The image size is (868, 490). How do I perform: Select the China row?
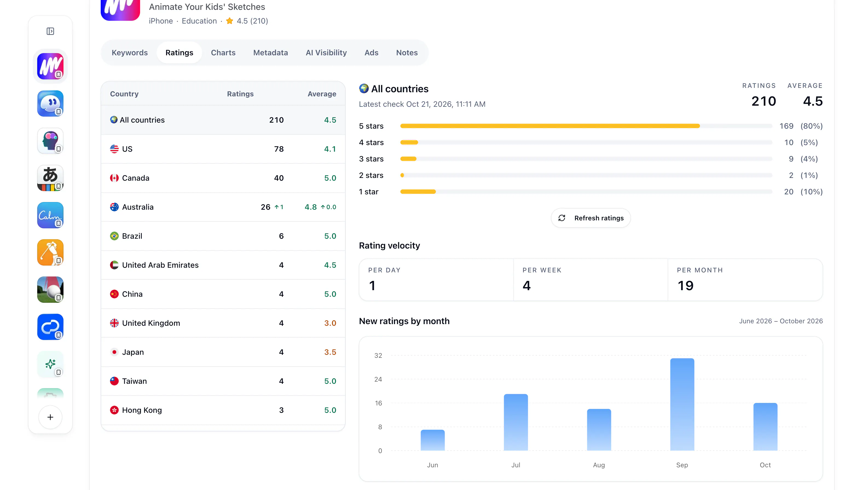coord(223,294)
